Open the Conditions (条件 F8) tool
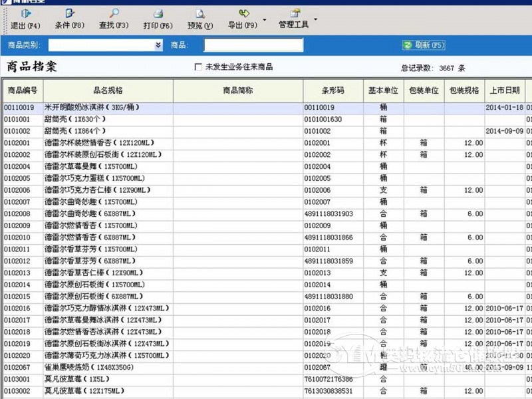Viewport: 532px width, 399px height. pyautogui.click(x=70, y=19)
